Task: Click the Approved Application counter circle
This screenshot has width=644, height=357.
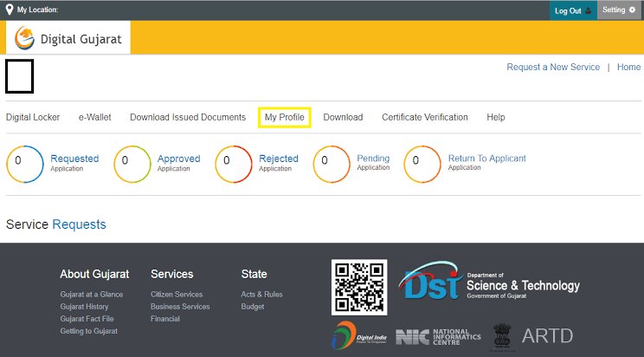Action: click(132, 164)
